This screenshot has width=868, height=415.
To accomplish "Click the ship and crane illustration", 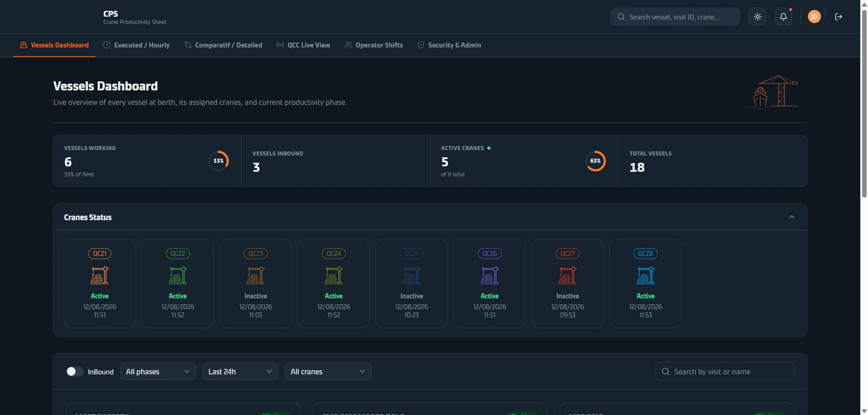I will 774,92.
